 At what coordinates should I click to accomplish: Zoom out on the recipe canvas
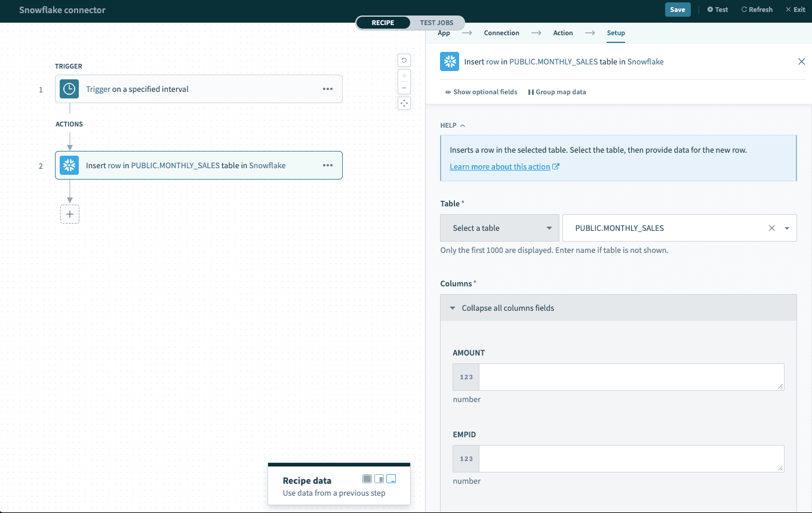404,88
